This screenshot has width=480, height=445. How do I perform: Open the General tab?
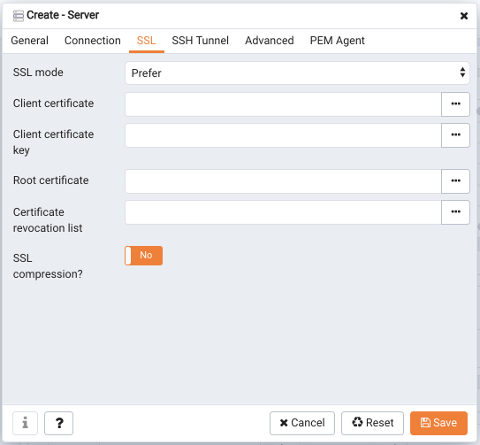pos(30,41)
